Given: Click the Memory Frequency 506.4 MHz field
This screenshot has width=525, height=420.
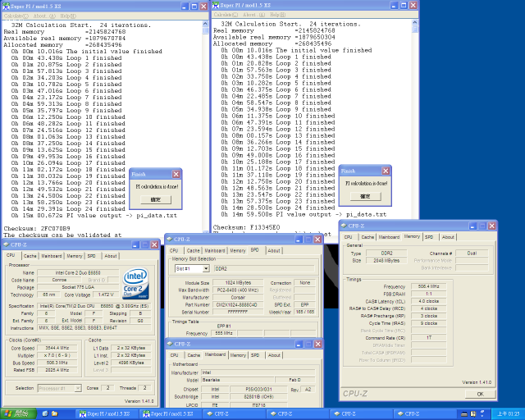Looking at the screenshot, I should tap(428, 286).
